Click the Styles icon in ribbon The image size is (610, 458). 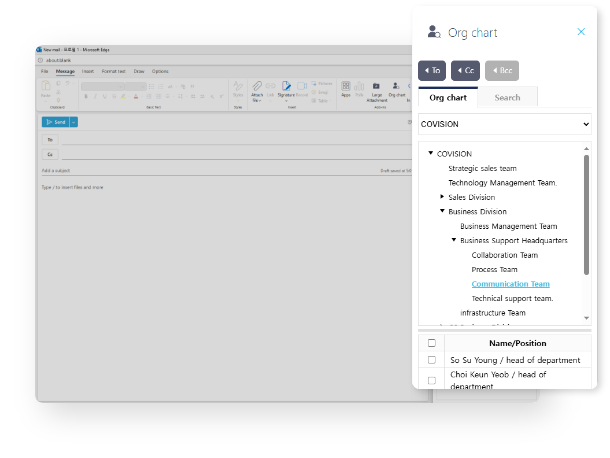tap(238, 87)
